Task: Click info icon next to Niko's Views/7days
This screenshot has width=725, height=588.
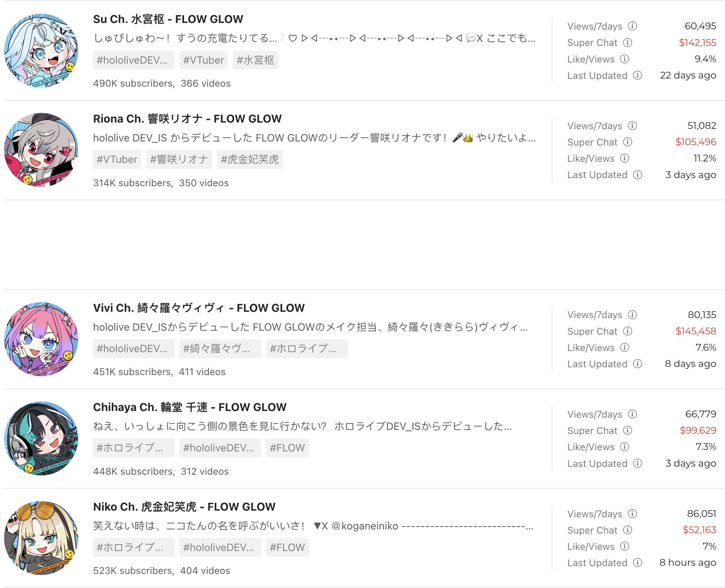Action: click(x=632, y=514)
